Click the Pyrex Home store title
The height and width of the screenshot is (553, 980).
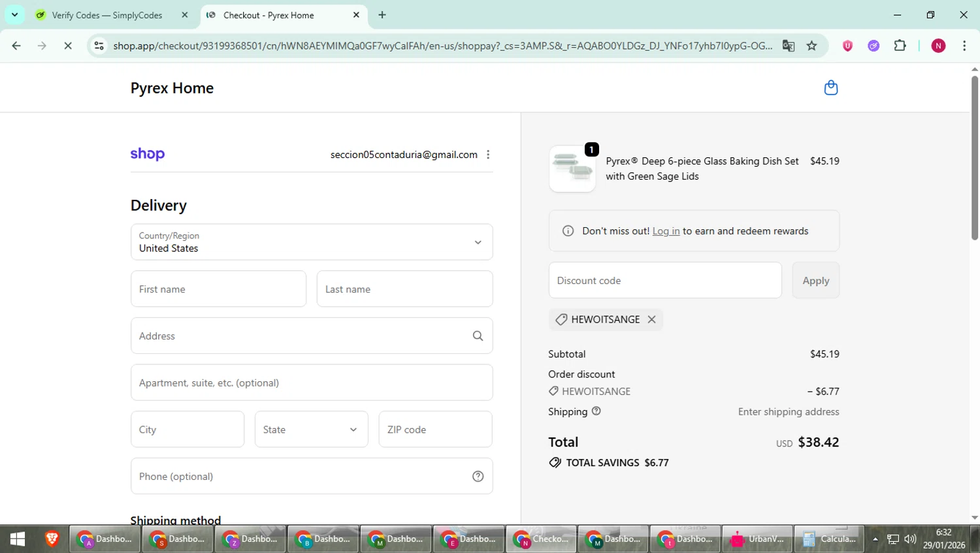tap(172, 88)
